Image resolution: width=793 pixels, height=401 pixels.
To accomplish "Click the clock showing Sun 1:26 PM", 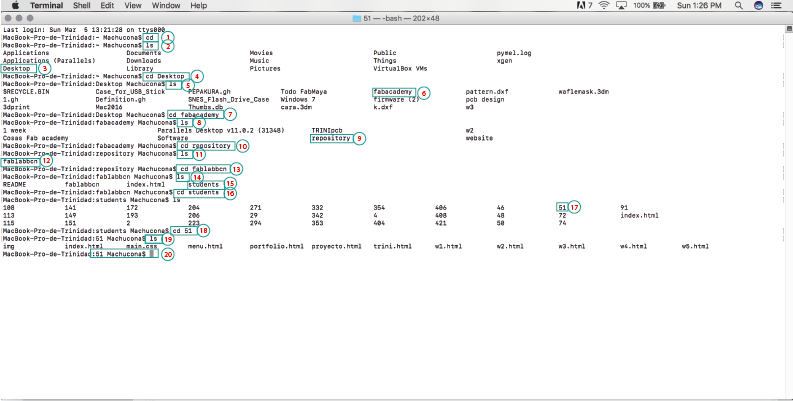I will (699, 6).
